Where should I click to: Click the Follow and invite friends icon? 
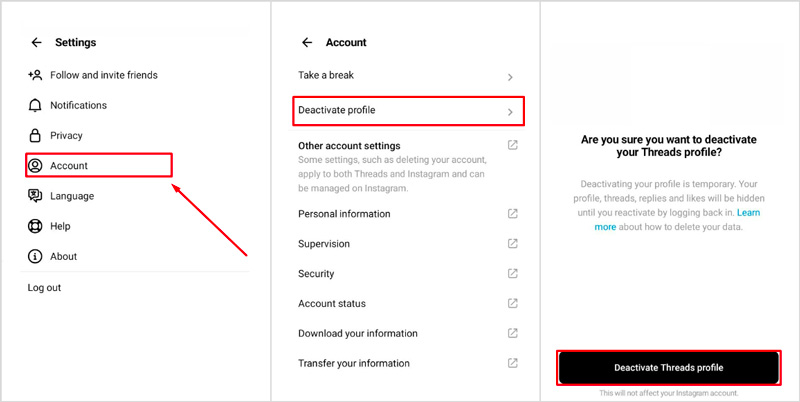(x=35, y=75)
